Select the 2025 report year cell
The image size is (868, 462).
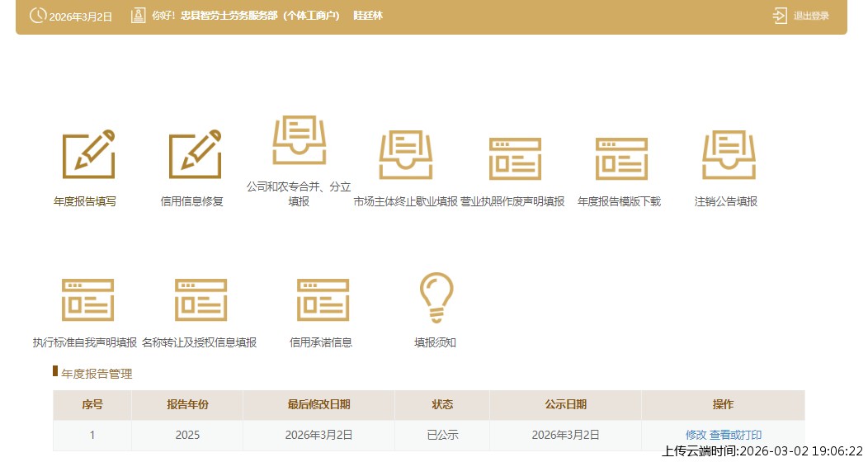coord(187,435)
